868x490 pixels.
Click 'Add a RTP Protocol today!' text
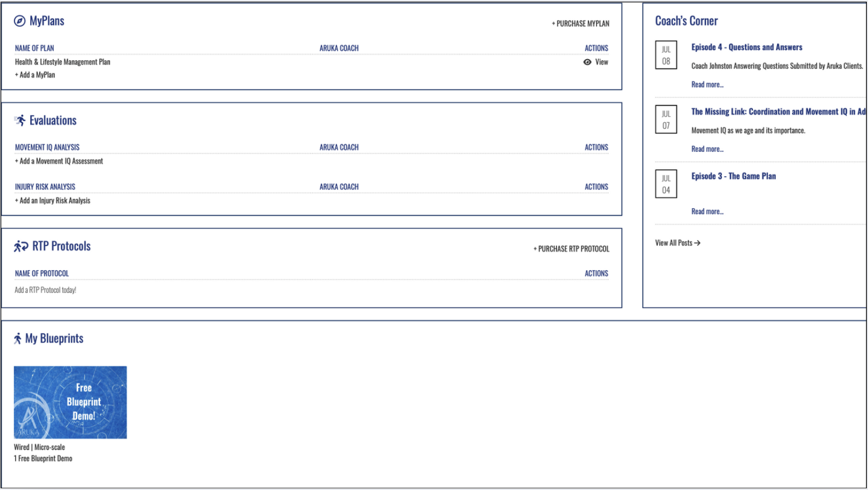click(x=45, y=290)
